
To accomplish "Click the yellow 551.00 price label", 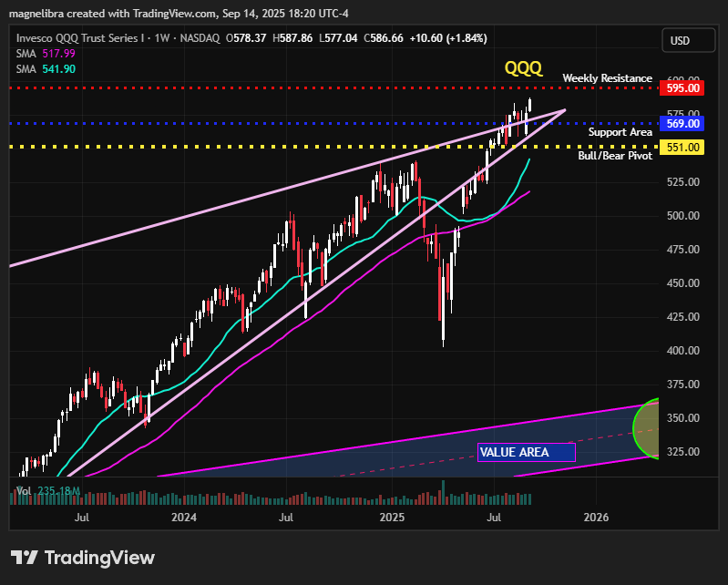I will click(x=682, y=148).
